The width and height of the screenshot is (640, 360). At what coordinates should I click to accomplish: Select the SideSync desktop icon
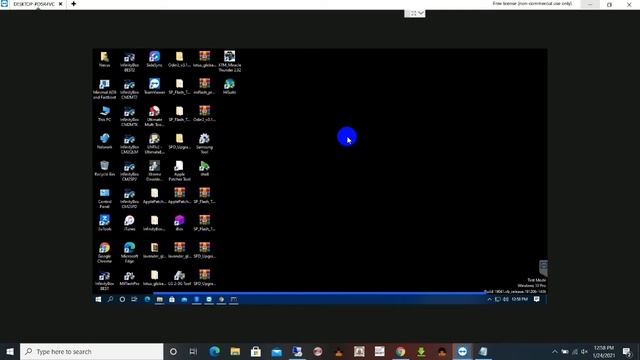(154, 59)
